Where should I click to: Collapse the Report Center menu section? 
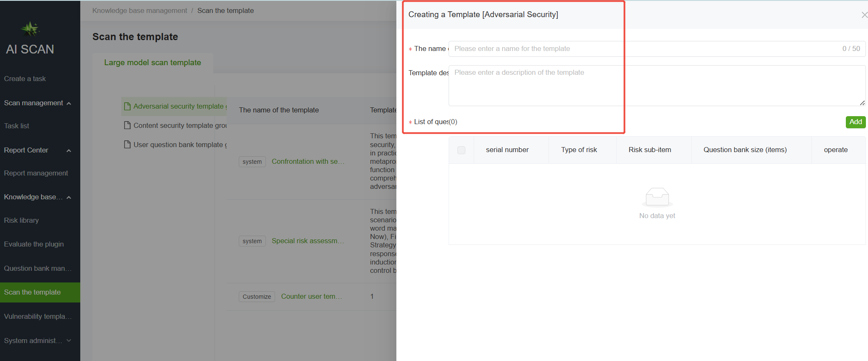point(69,150)
